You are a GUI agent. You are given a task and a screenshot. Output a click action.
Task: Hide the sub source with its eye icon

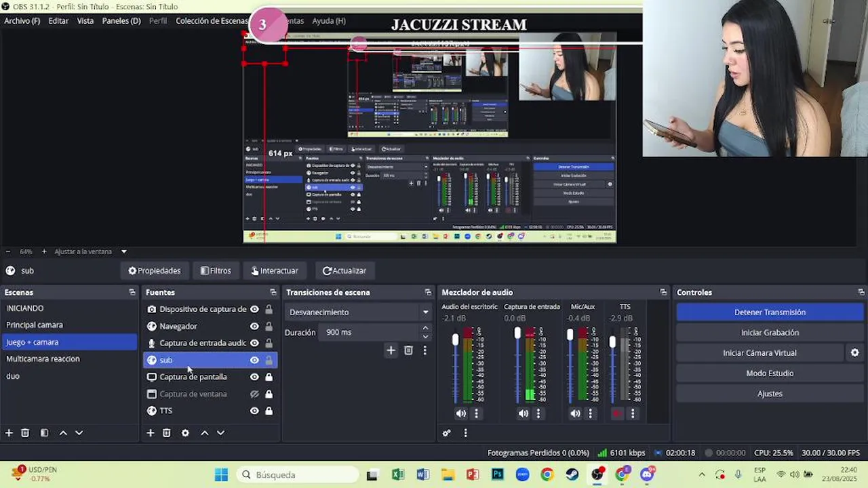point(254,360)
